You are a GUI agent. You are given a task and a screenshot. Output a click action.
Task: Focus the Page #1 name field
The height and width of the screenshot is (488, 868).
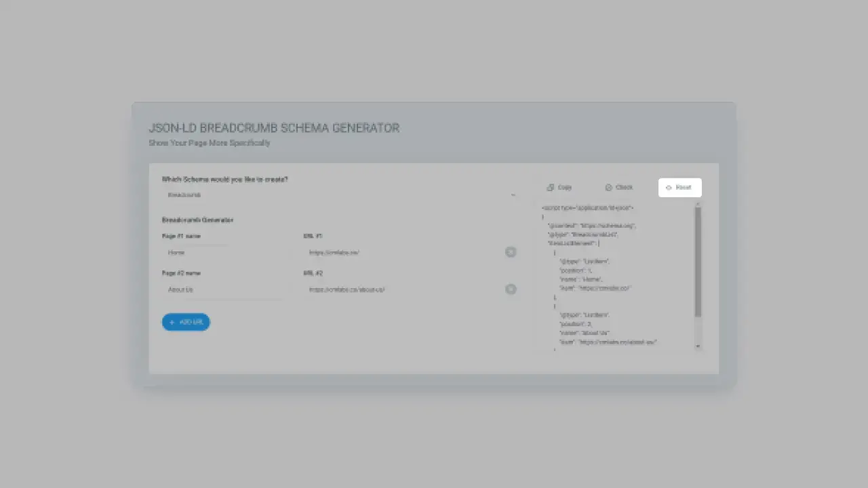click(x=224, y=253)
